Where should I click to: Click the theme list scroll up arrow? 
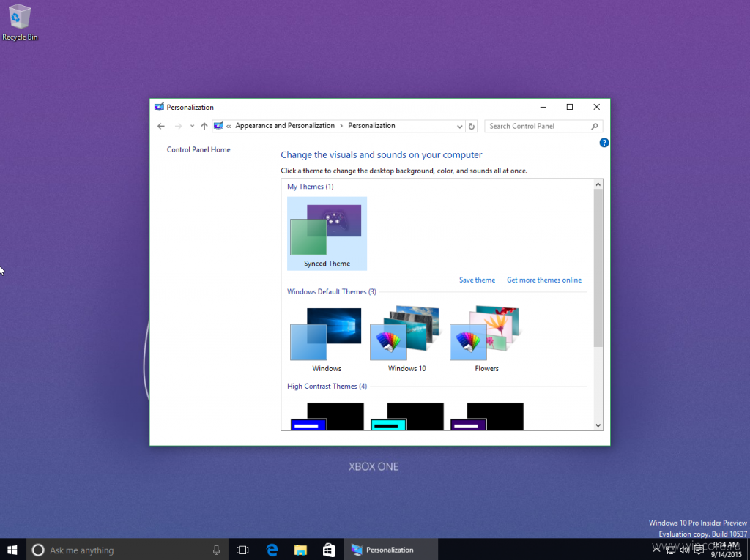(598, 184)
